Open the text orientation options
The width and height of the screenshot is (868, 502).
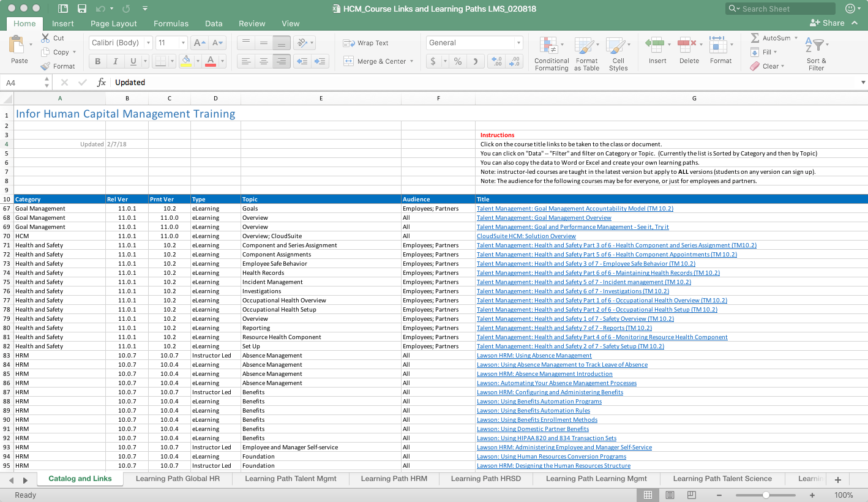tap(304, 43)
